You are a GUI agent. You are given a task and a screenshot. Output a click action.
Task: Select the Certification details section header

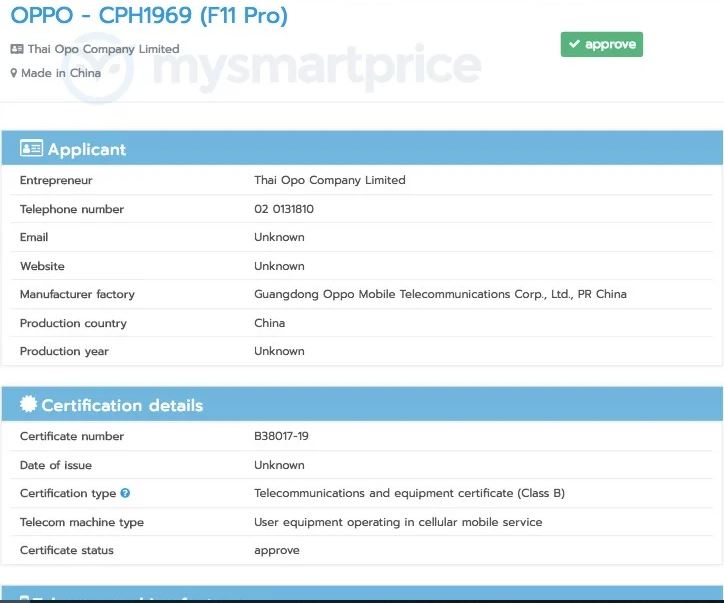tap(362, 404)
